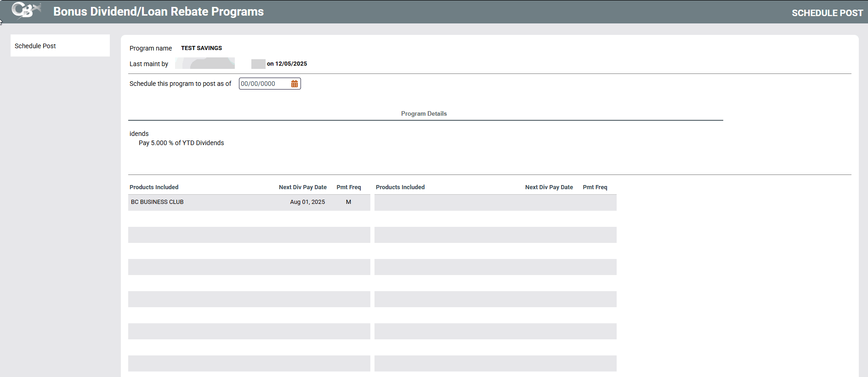
Task: Click the left Products Included column header
Action: tap(154, 187)
